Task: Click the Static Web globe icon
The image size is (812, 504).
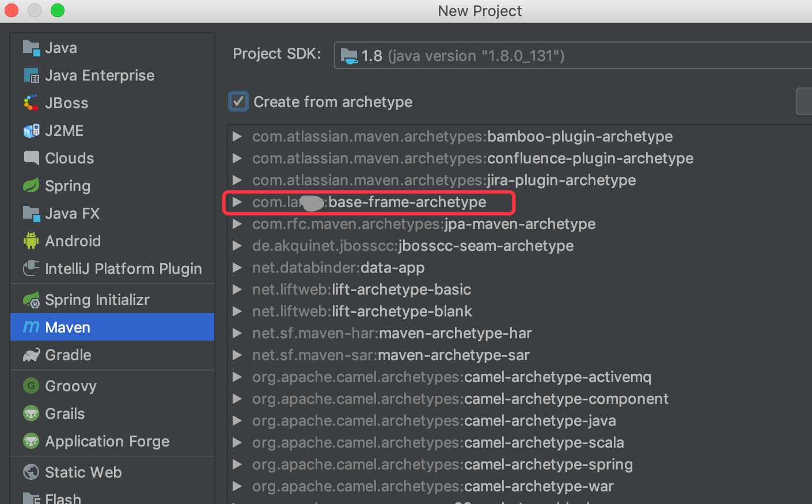Action: click(31, 472)
